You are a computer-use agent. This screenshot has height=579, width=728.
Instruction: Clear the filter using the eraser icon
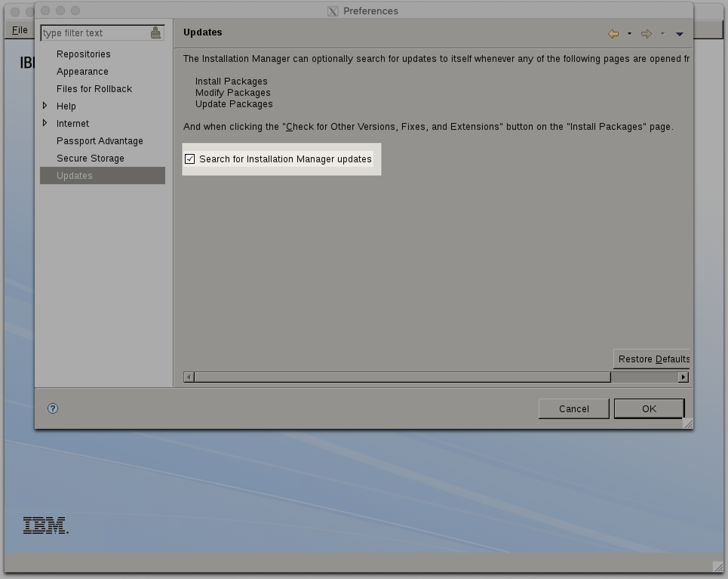pyautogui.click(x=156, y=32)
